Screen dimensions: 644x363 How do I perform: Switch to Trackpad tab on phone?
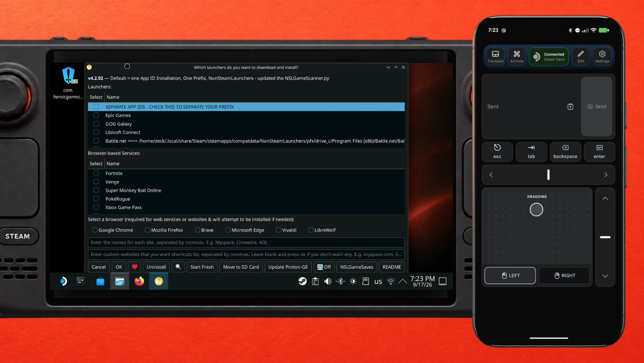495,57
